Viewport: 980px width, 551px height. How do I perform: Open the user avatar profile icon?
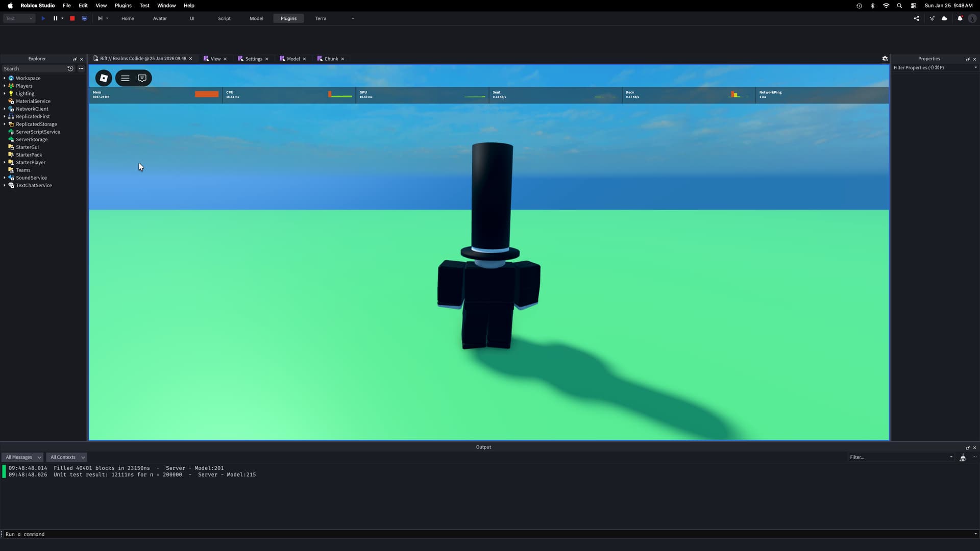972,18
